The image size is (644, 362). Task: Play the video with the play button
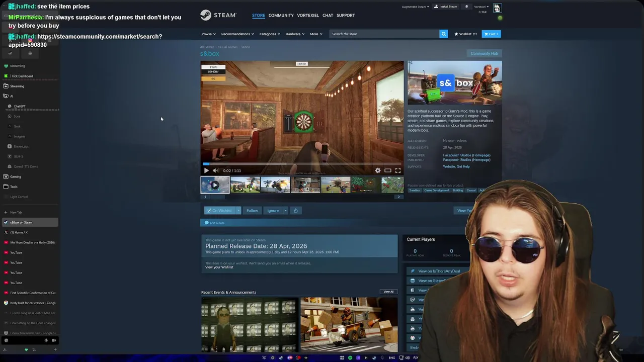pyautogui.click(x=206, y=170)
